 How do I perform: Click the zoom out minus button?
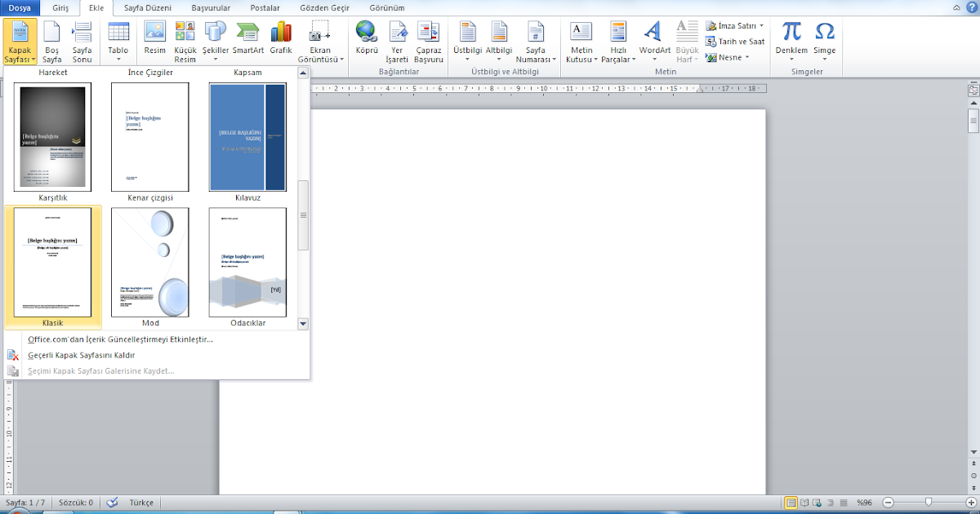click(x=888, y=503)
